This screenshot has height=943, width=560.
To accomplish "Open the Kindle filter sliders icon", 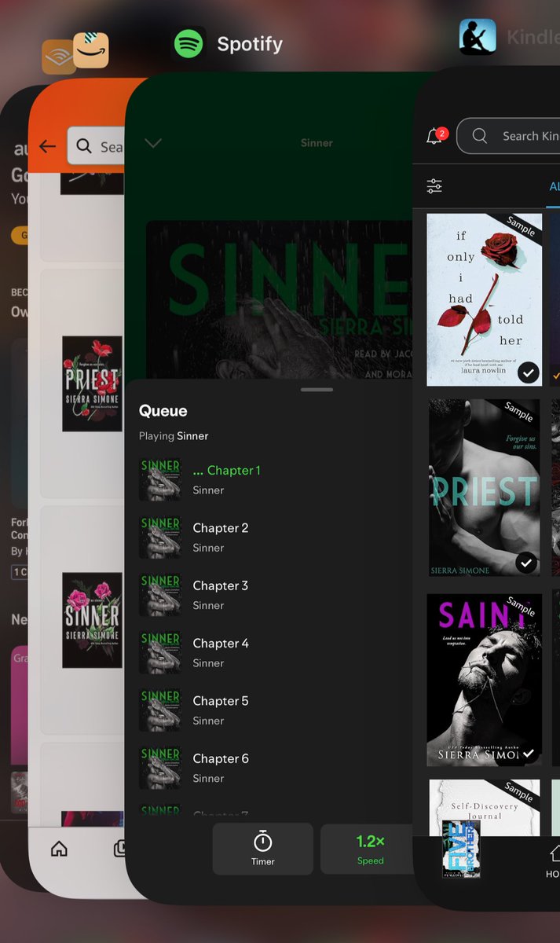I will pyautogui.click(x=434, y=186).
